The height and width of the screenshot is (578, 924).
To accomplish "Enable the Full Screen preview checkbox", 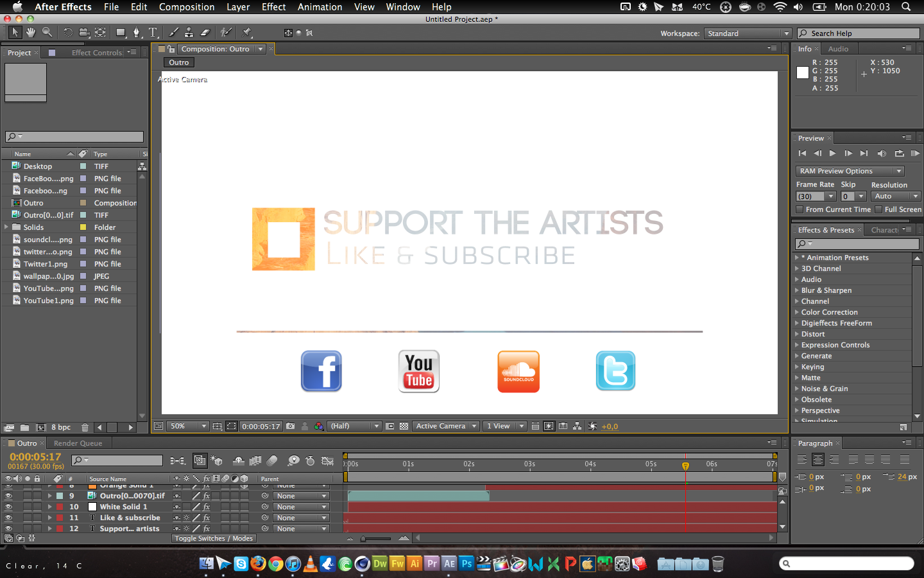I will [878, 209].
